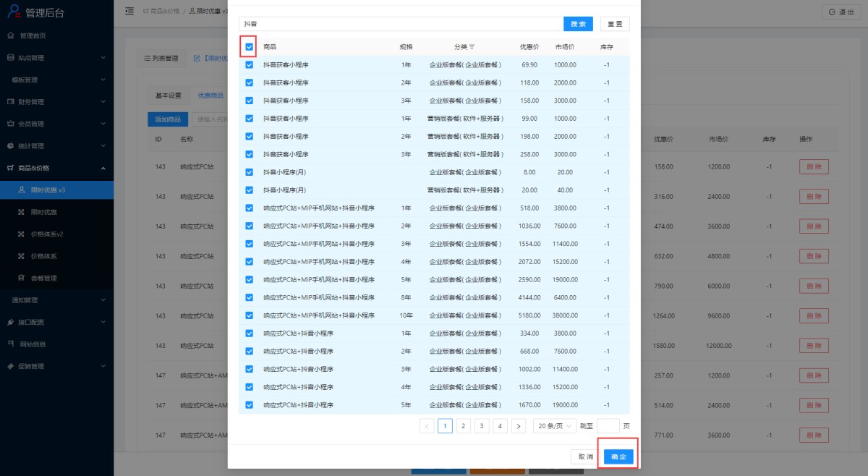
Task: Click the 确定 confirm button
Action: click(x=618, y=457)
